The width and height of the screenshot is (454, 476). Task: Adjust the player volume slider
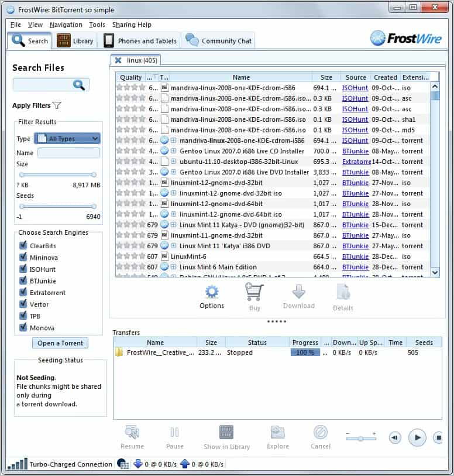pos(361,438)
